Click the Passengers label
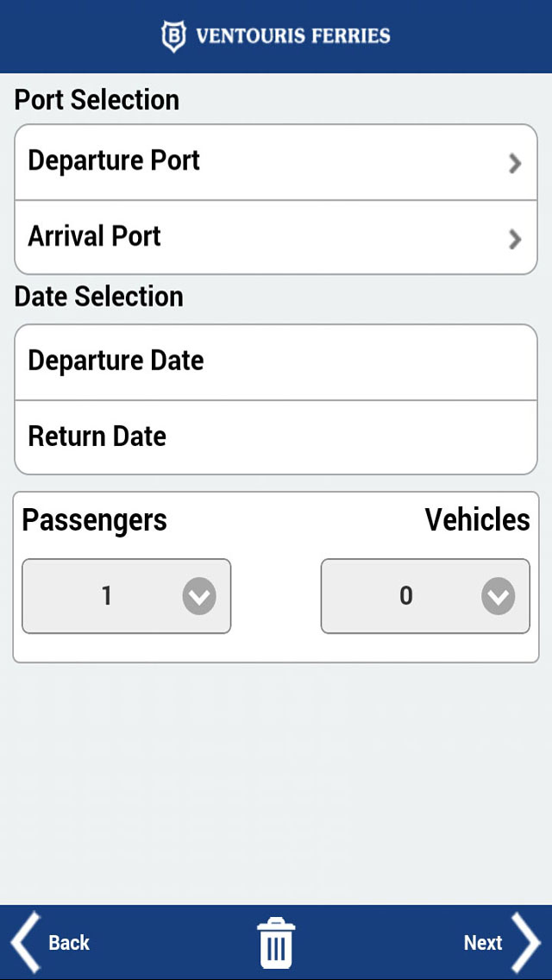 click(94, 520)
